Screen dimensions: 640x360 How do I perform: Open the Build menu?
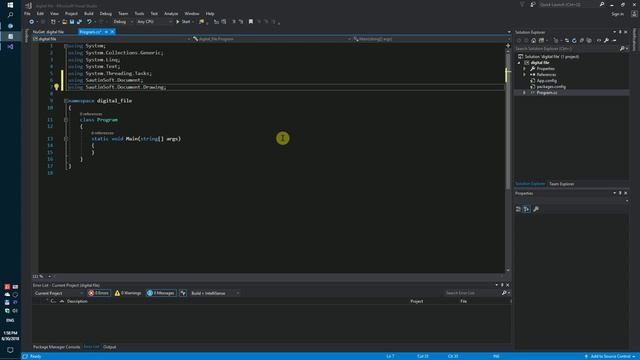[x=89, y=13]
